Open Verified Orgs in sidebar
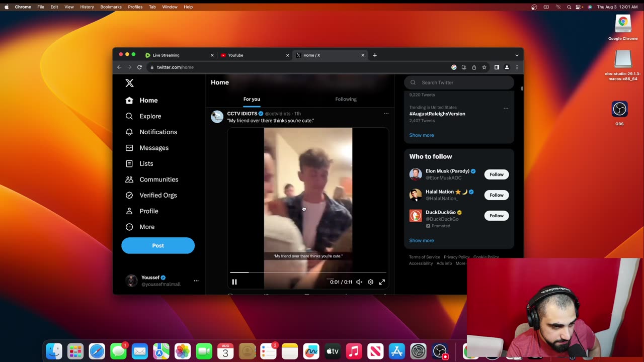The image size is (644, 362). (151, 195)
